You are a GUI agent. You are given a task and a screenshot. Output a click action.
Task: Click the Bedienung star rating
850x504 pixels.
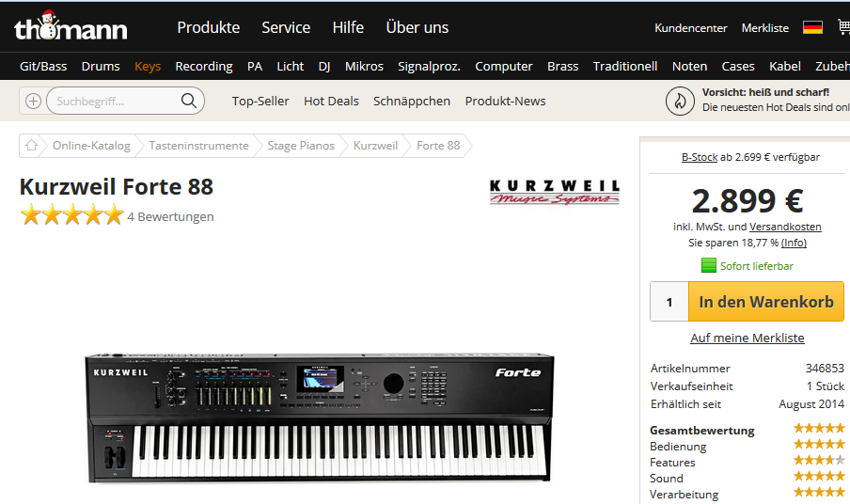(x=819, y=445)
